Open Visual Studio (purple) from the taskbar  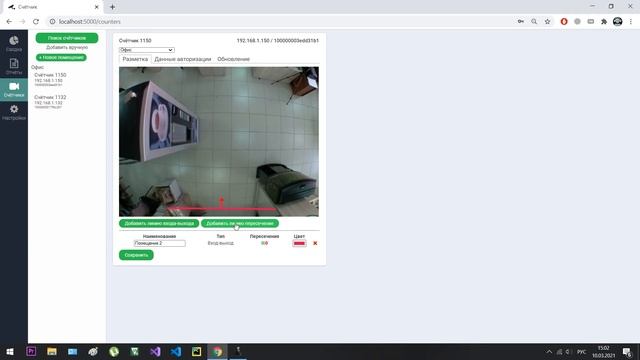pos(155,351)
